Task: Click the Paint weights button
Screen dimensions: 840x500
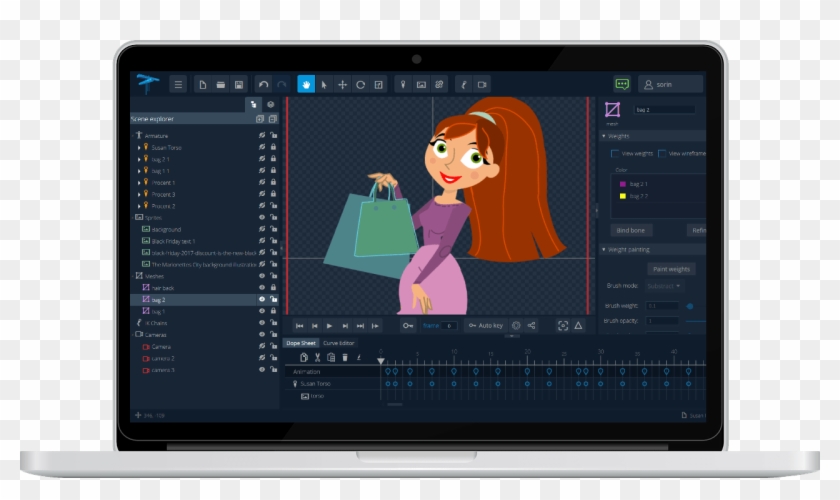Action: pyautogui.click(x=671, y=269)
